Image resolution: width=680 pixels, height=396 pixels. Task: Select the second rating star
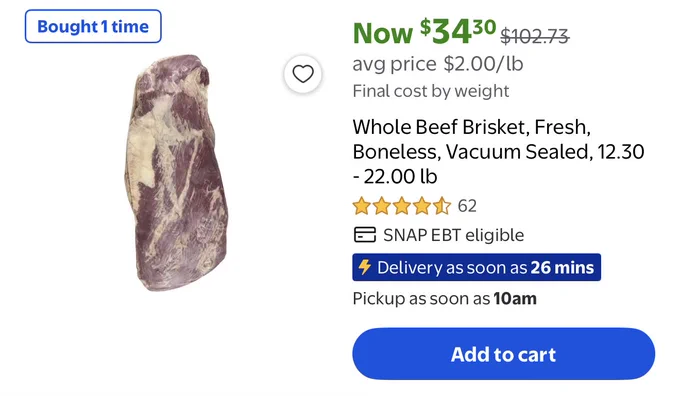tap(381, 206)
